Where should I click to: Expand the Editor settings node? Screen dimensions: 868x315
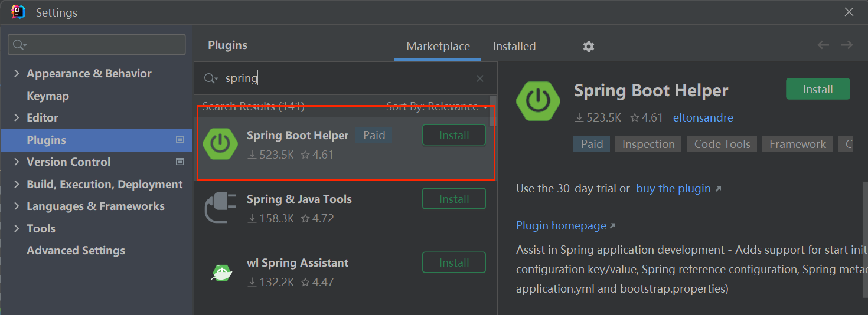point(17,118)
